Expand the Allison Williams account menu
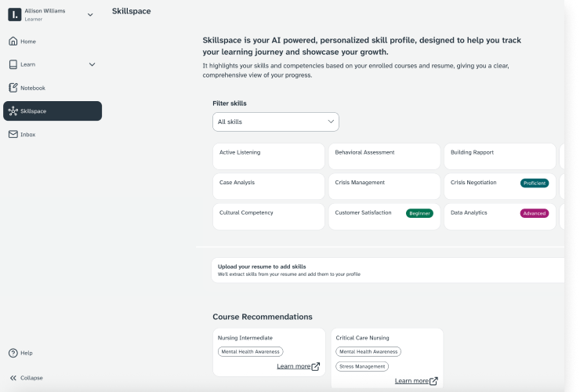The height and width of the screenshot is (392, 580). tap(90, 15)
